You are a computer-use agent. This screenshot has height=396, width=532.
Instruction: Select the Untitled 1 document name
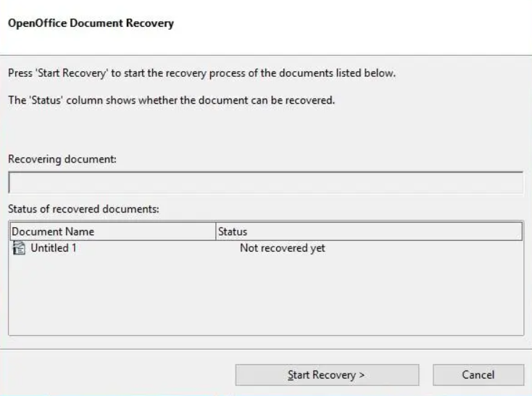[53, 248]
